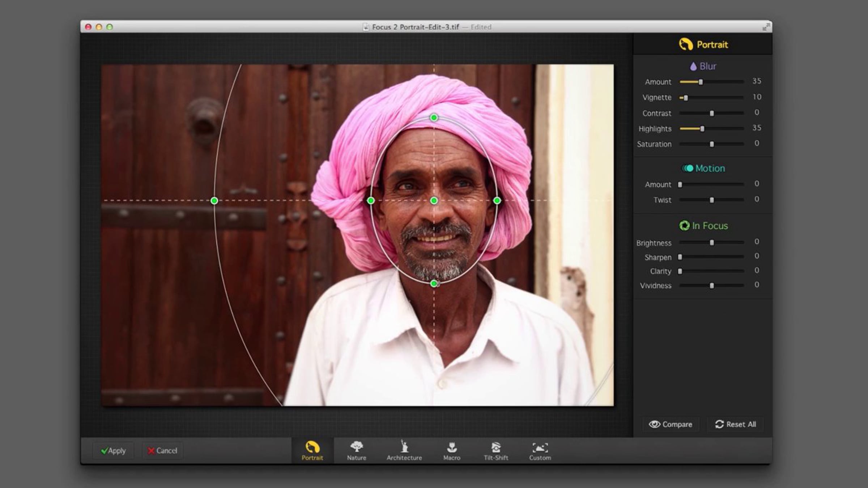Click Reset All button
Screen dimensions: 868x488
(x=735, y=424)
